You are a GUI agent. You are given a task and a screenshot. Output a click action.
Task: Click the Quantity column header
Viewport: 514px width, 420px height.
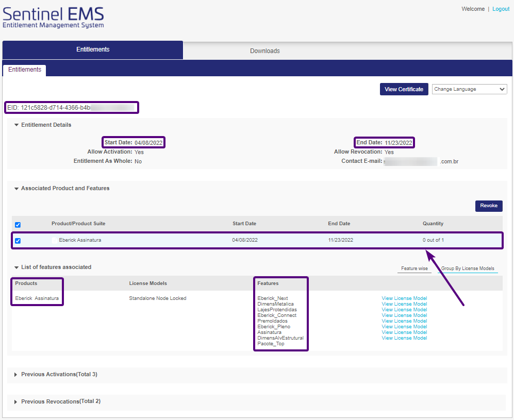(433, 224)
